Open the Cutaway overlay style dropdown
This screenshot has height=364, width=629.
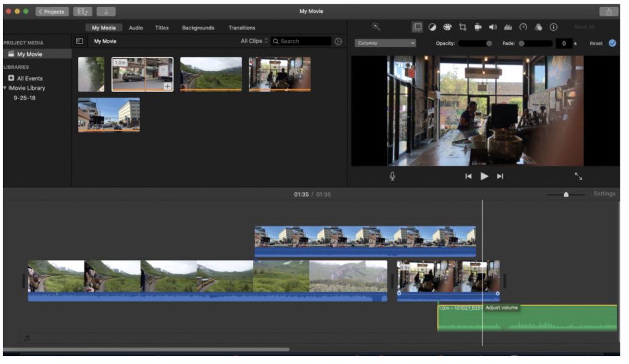[x=386, y=43]
